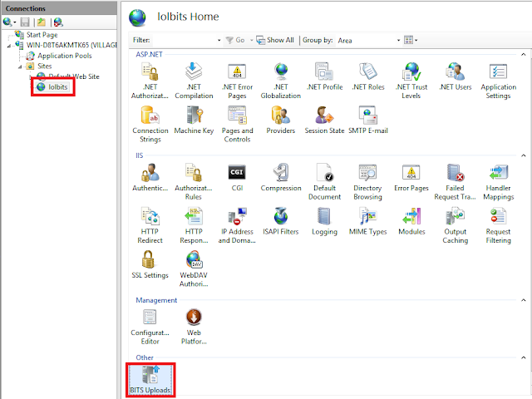The width and height of the screenshot is (532, 399).
Task: Collapse the Sites node tree arrow
Action: 20,66
